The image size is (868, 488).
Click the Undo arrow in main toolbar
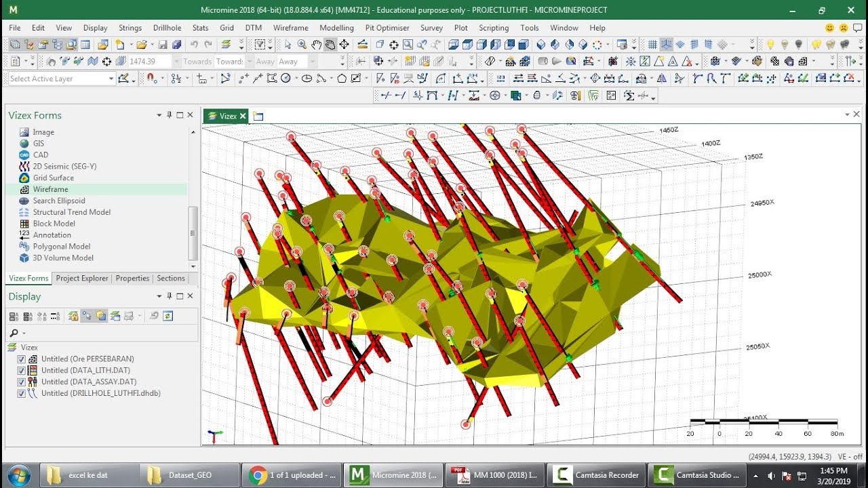click(194, 44)
